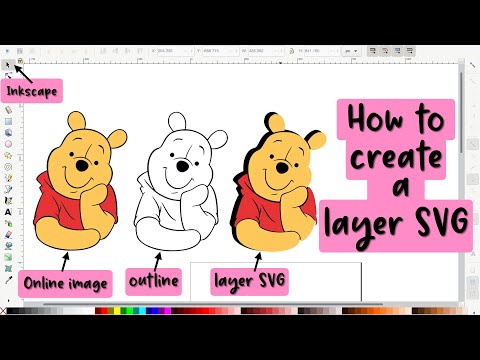Toggle the guides lock above the toolbox
480x360 pixels.
[x=20, y=61]
